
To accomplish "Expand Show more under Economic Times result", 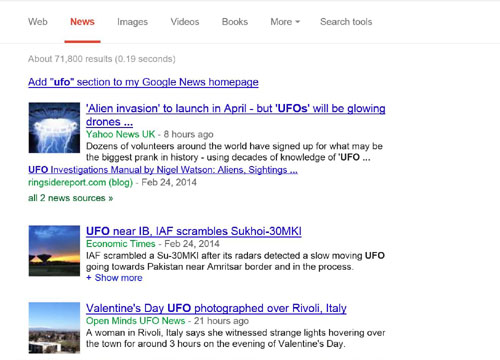I will click(114, 278).
